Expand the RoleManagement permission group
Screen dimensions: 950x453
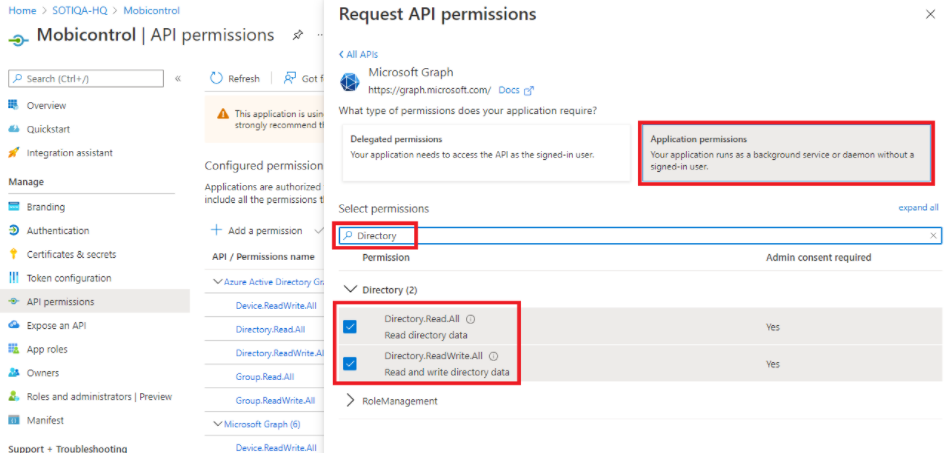350,401
